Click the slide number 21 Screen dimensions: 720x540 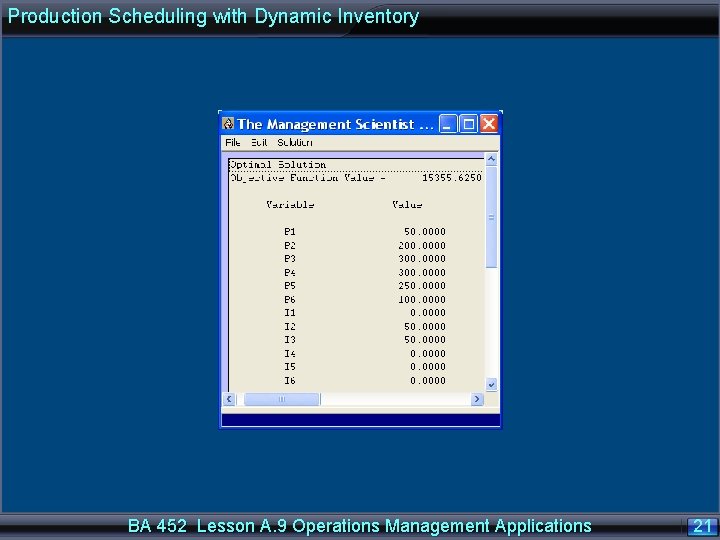pyautogui.click(x=702, y=526)
